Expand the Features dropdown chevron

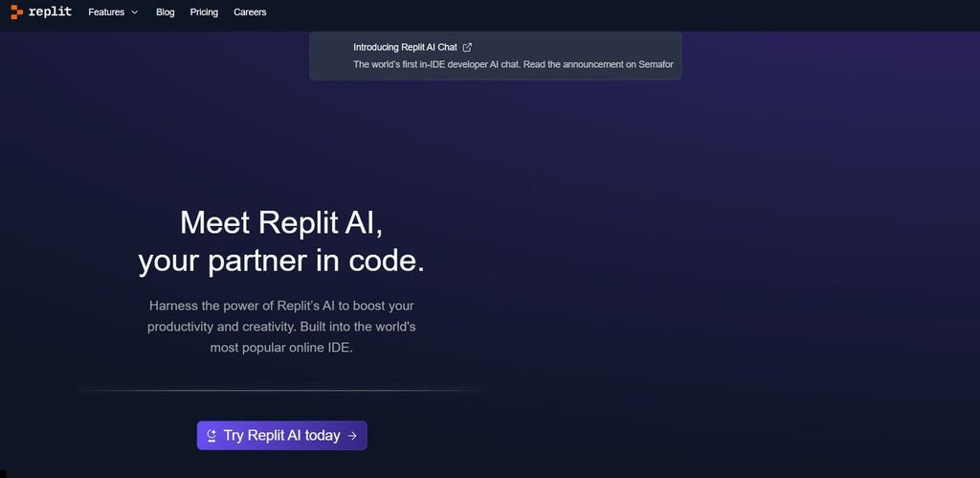134,12
